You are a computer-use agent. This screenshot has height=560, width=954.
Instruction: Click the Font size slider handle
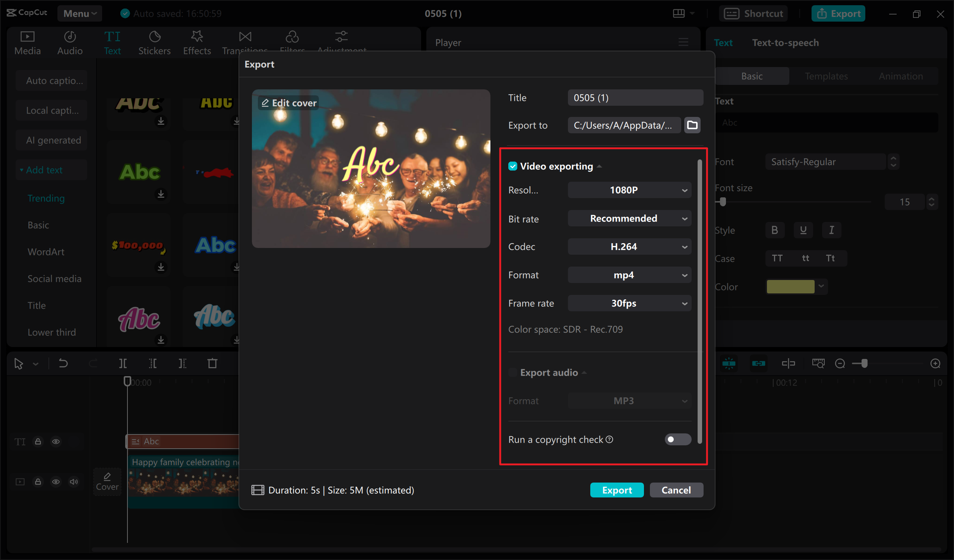coord(723,202)
